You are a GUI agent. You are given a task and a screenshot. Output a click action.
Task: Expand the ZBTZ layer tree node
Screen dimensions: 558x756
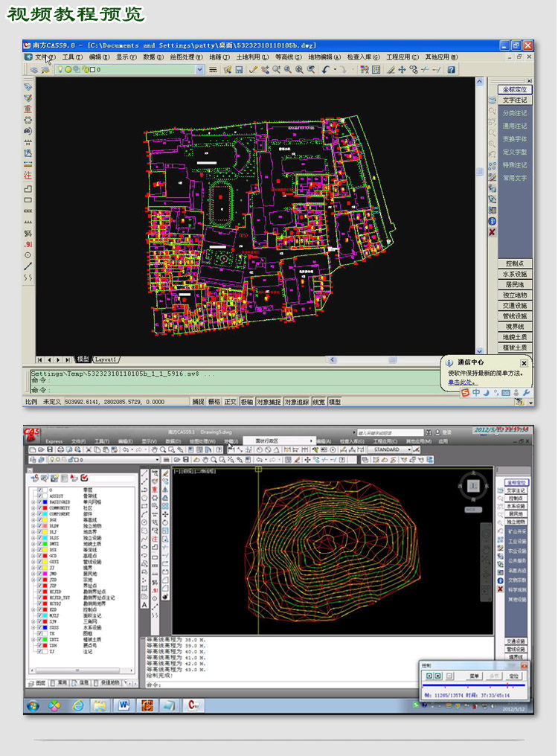(x=33, y=639)
